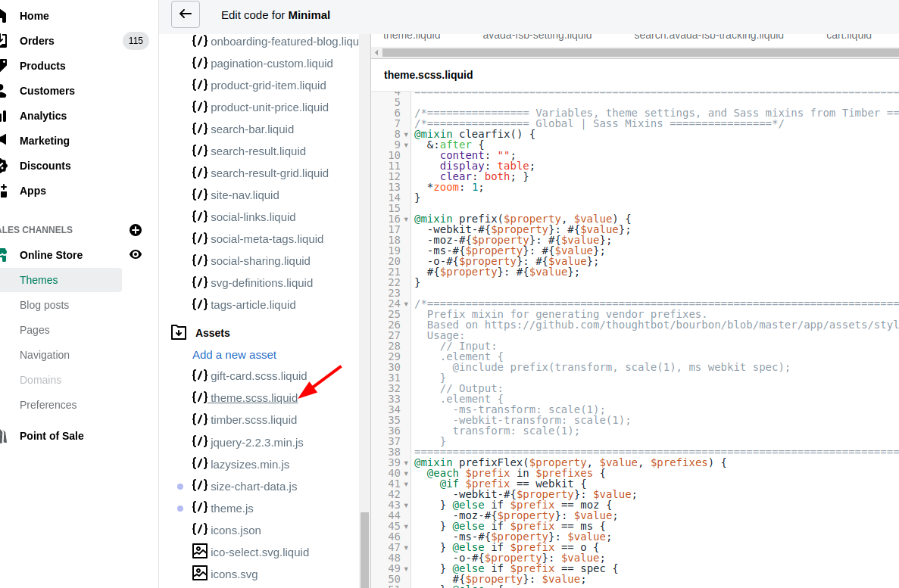Fold the prefixFlex mixin at line 39
The height and width of the screenshot is (588, 899).
(x=407, y=463)
